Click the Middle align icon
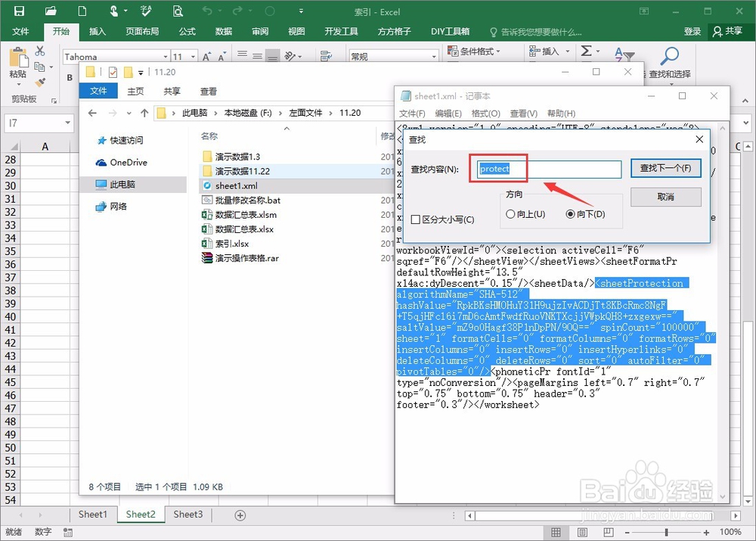This screenshot has width=756, height=541. point(258,55)
